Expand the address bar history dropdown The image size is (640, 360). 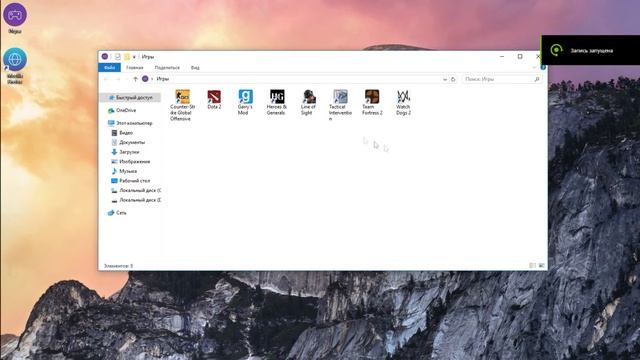[x=445, y=79]
